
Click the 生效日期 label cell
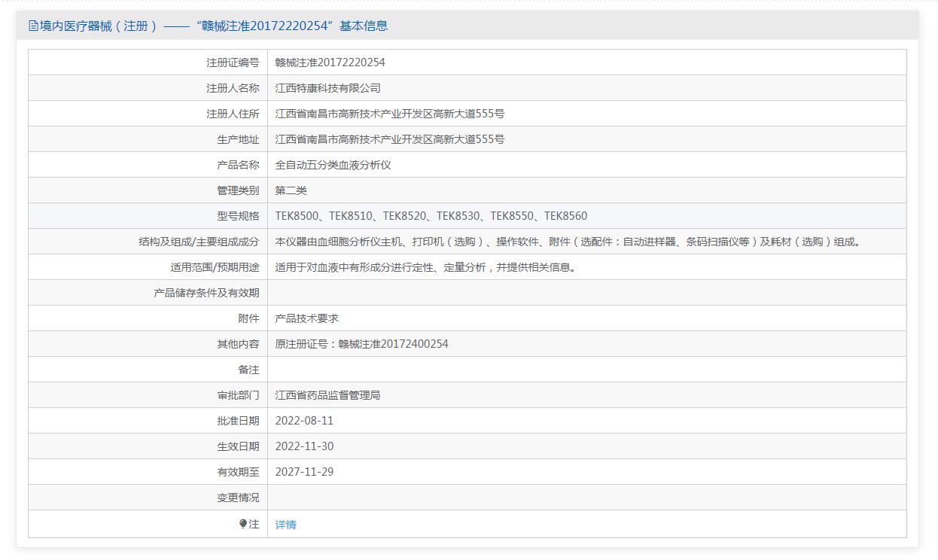[148, 446]
